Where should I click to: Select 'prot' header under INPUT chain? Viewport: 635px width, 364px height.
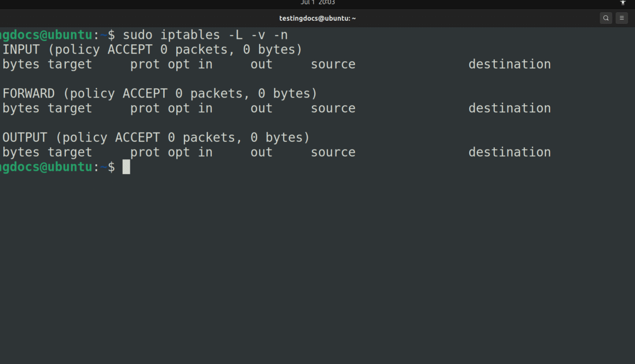tap(145, 65)
